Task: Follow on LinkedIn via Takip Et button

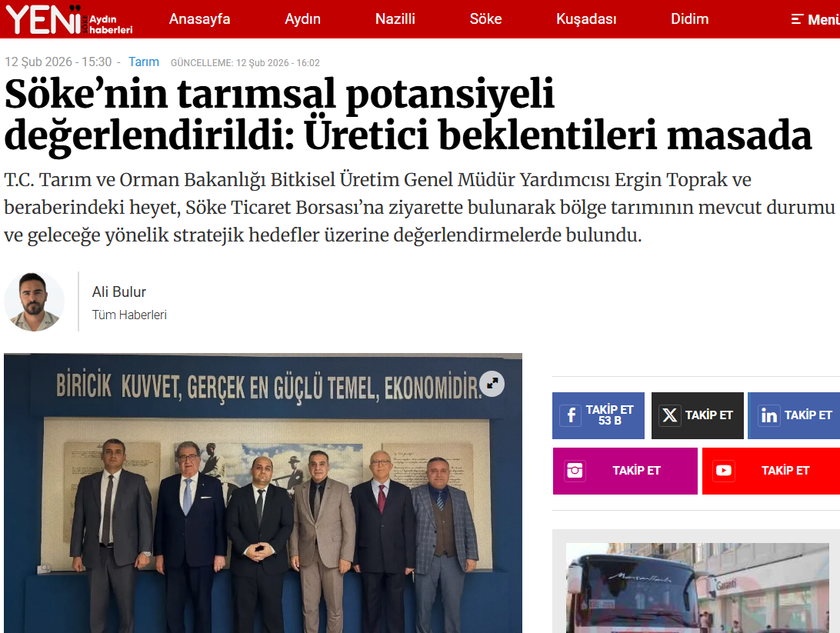Action: (794, 415)
